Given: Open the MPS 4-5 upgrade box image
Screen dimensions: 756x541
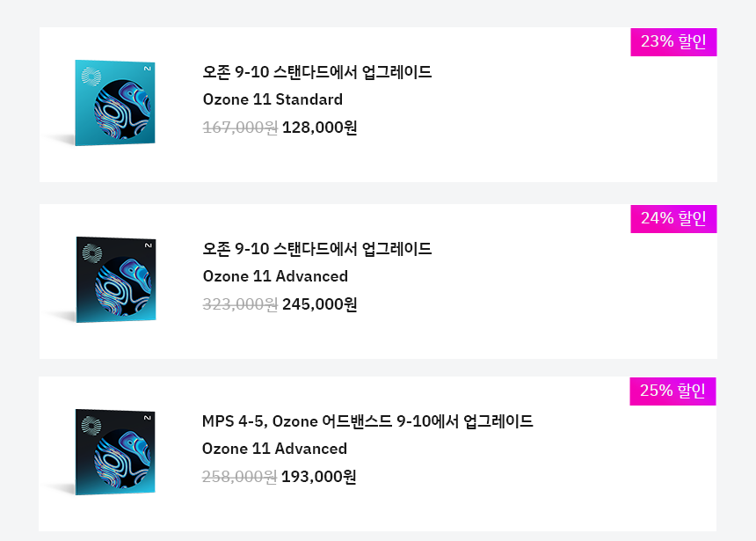Looking at the screenshot, I should (x=115, y=452).
